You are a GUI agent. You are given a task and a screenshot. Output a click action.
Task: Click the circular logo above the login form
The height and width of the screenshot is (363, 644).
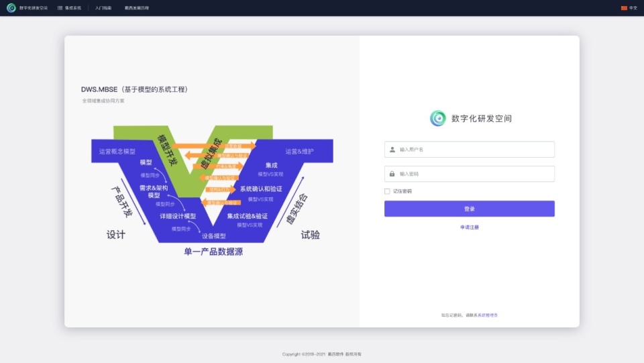coord(437,118)
